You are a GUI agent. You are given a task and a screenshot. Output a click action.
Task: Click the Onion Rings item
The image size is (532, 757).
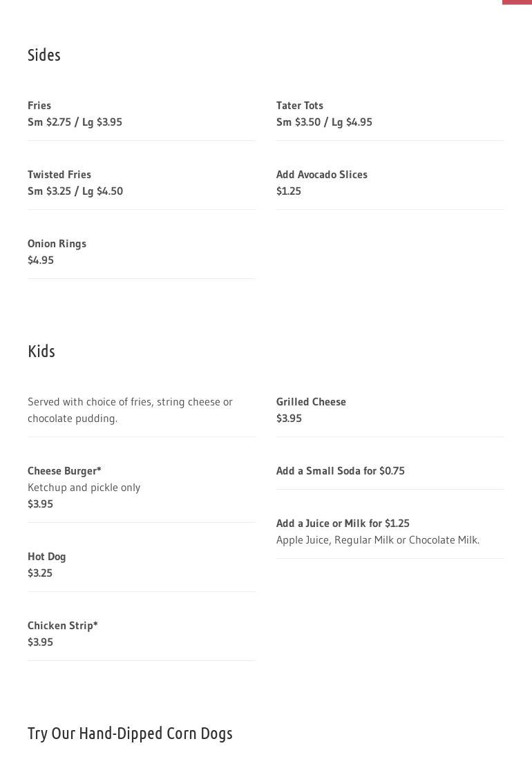(57, 244)
